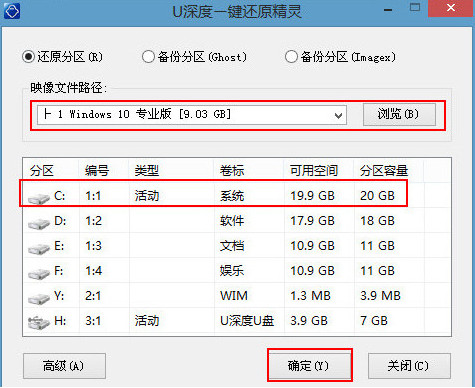Click the 3.9 GB free space value
Viewport: 475px width, 388px height.
point(309,321)
